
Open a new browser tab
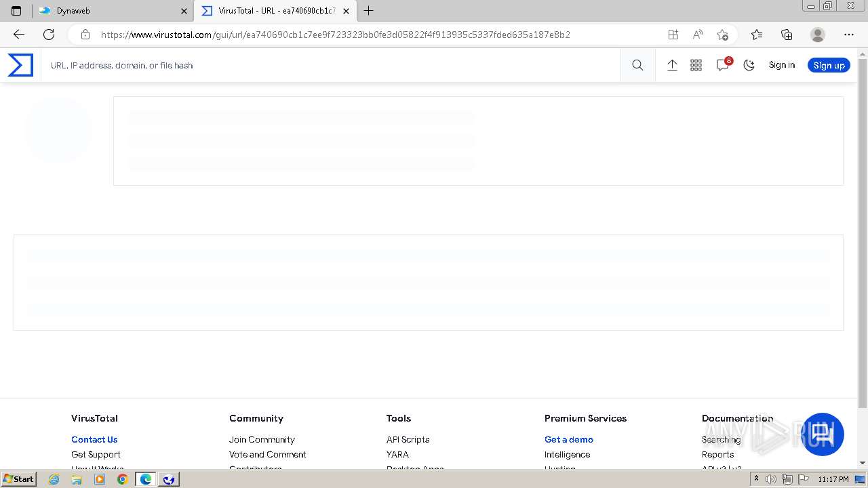pyautogui.click(x=369, y=11)
